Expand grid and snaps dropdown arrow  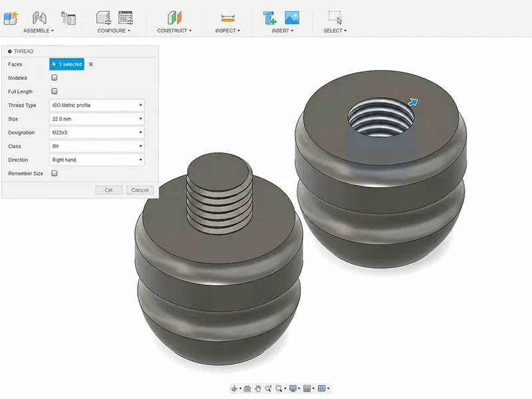[x=313, y=388]
